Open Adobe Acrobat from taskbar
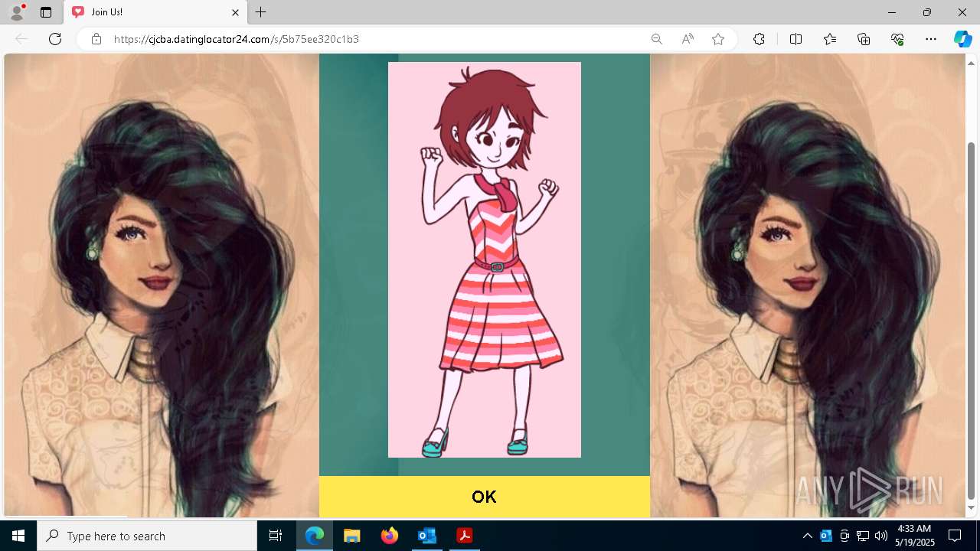 pos(464,536)
